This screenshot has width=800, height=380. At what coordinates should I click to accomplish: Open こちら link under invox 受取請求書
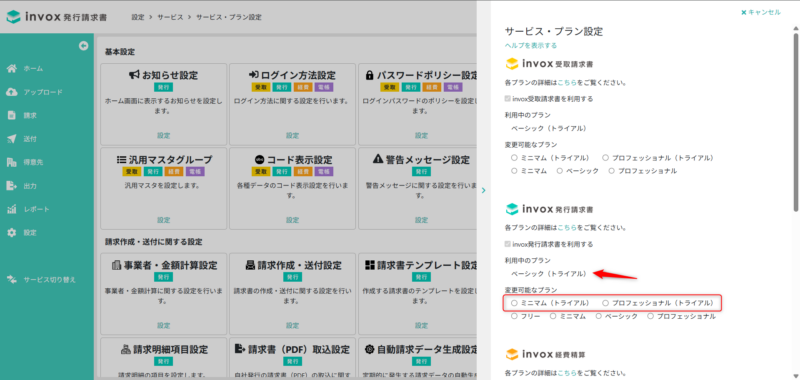(x=567, y=82)
